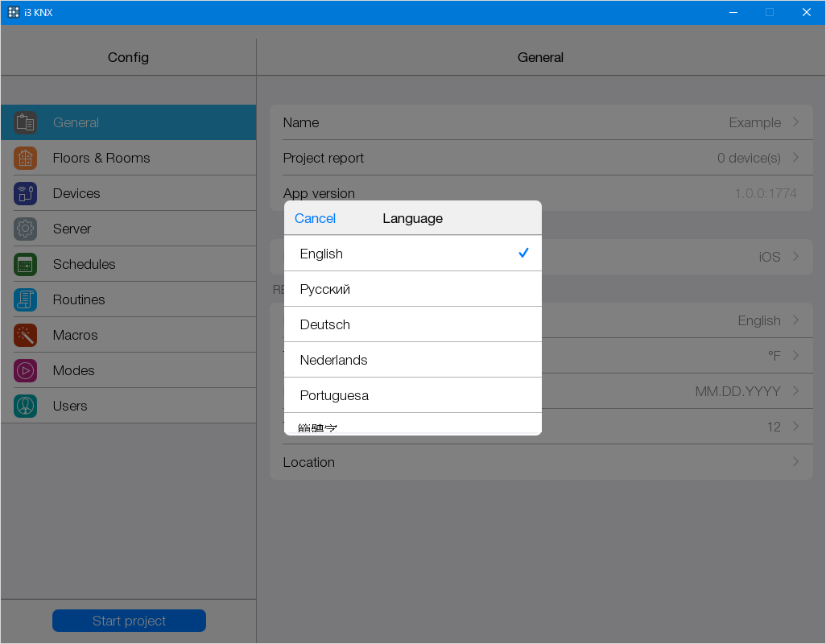Expand the date format MM.DD.YYYY chevron
The width and height of the screenshot is (826, 644).
pyautogui.click(x=795, y=391)
